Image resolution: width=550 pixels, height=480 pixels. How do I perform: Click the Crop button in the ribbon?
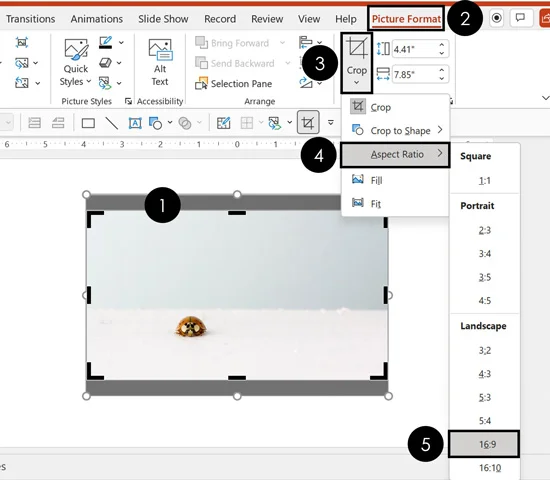coord(357,62)
